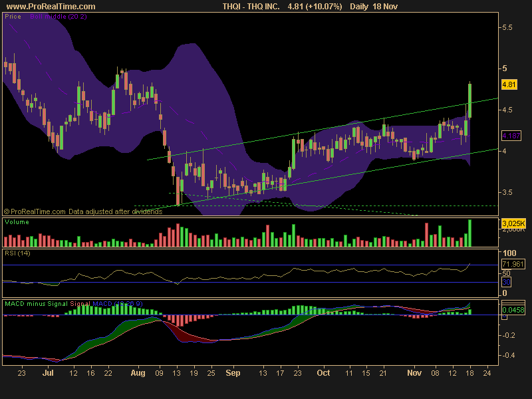Click the Jul date axis label
The width and height of the screenshot is (532, 399).
pos(48,373)
